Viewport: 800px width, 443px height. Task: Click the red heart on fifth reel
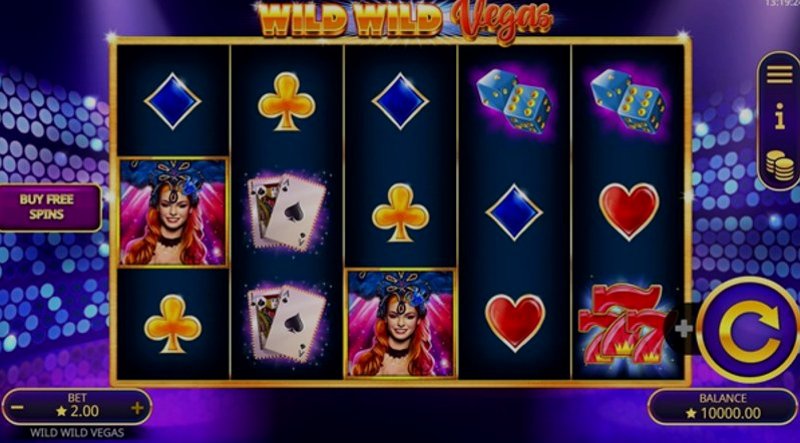(629, 211)
